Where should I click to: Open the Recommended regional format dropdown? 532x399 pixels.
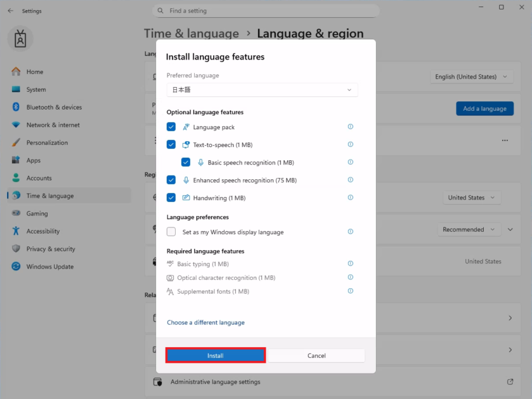tap(469, 229)
